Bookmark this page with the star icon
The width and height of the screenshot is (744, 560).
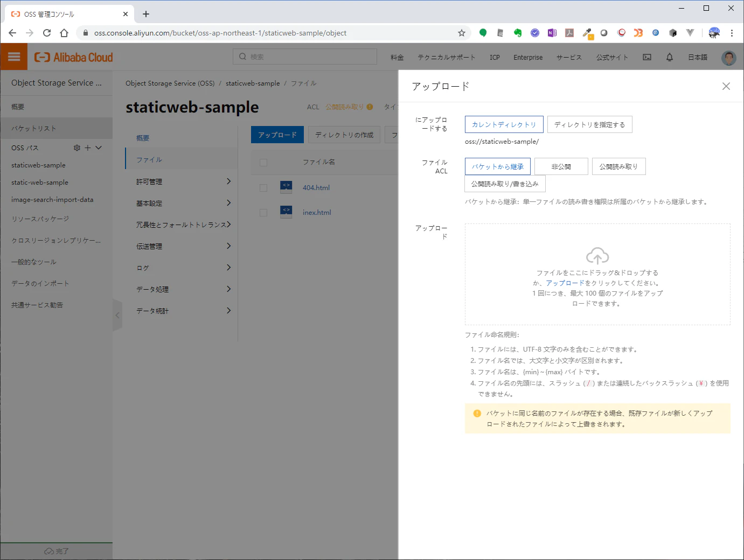click(462, 33)
